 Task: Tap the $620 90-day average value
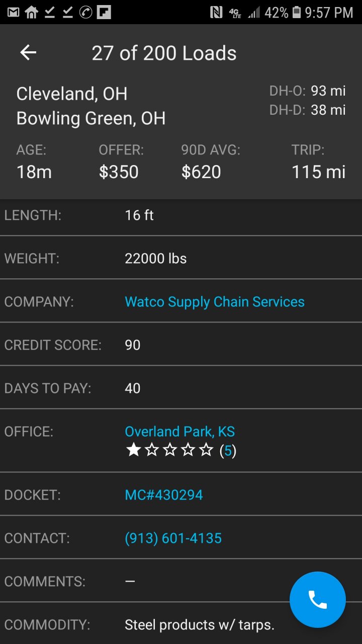point(201,172)
